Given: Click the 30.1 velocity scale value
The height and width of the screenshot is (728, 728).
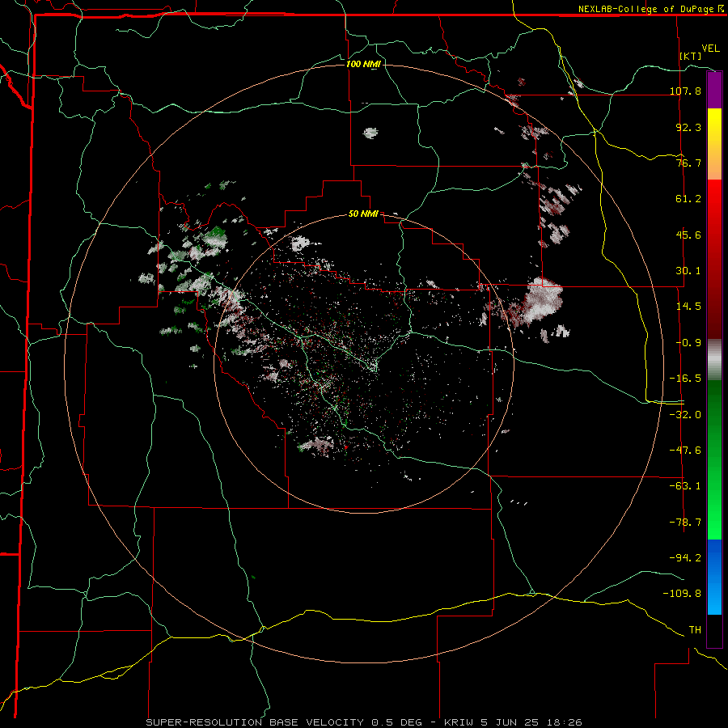Looking at the screenshot, I should (688, 271).
